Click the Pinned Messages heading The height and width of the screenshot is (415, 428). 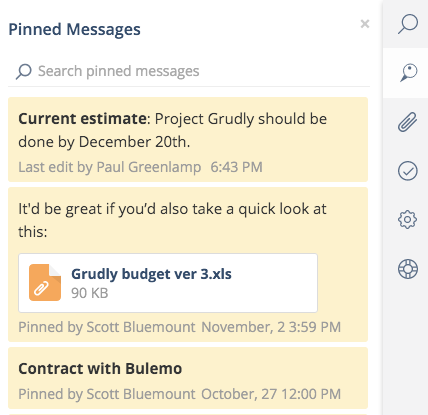pyautogui.click(x=74, y=29)
